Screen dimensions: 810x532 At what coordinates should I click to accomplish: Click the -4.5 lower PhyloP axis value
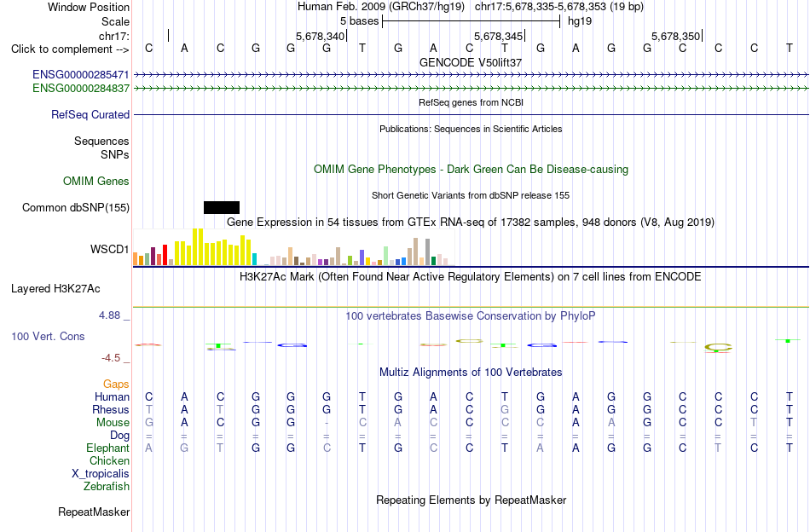pos(111,358)
